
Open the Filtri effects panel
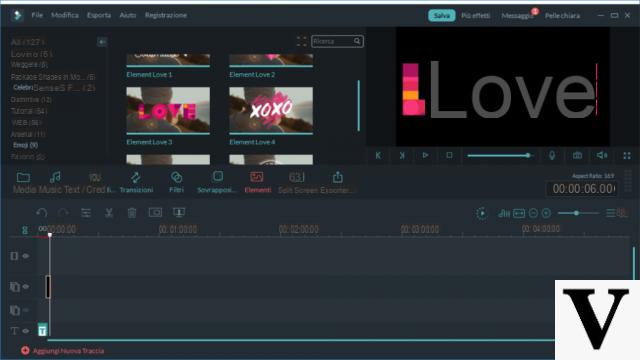176,182
